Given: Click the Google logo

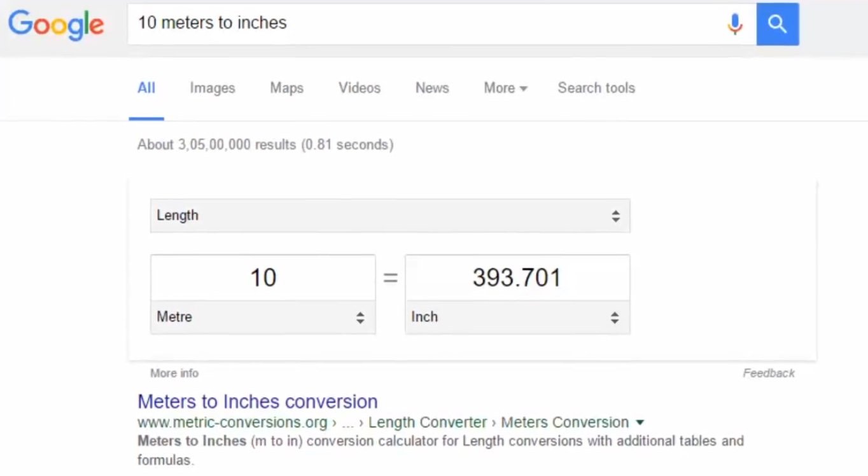Looking at the screenshot, I should point(56,24).
